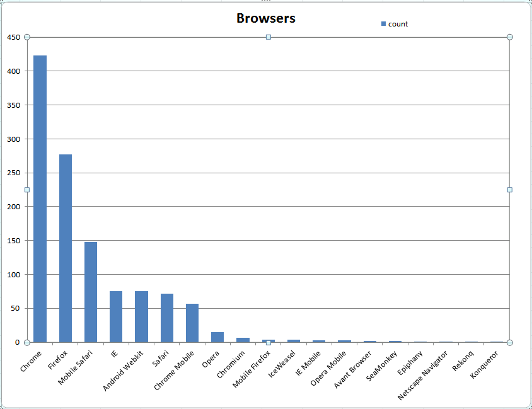This screenshot has width=532, height=409.
Task: Click the 150 value axis label
Action: tap(14, 241)
